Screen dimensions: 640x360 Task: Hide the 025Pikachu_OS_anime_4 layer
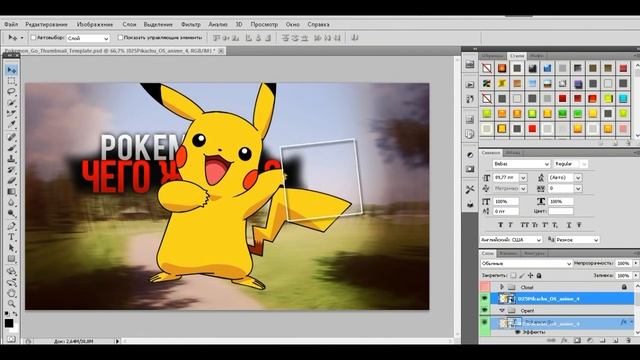point(484,299)
